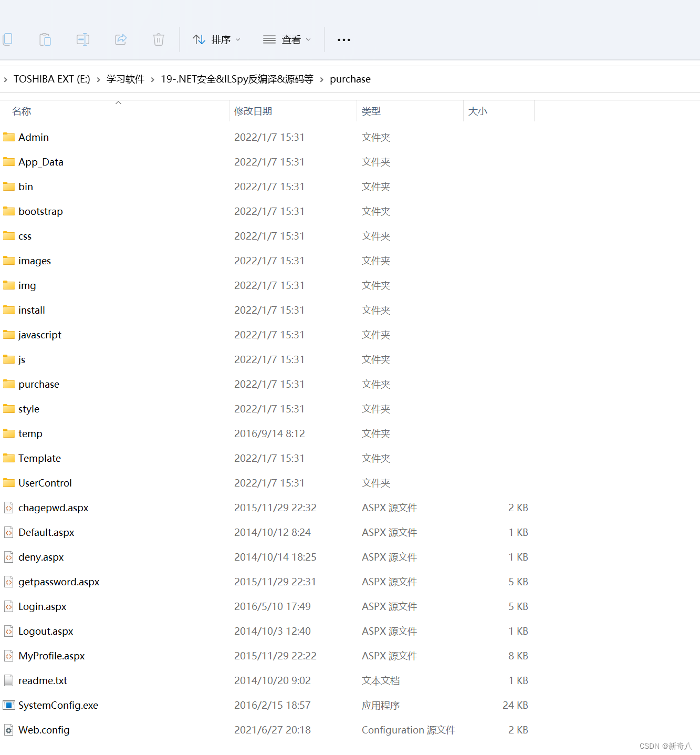Screen dimensions: 700x755
Task: Select the Login.aspx file name
Action: point(43,606)
